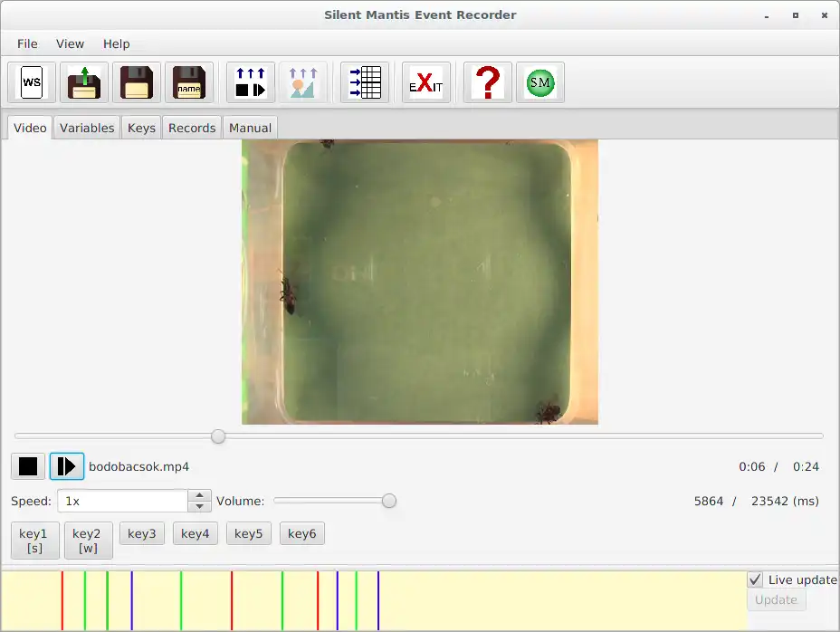Click the key4 button
840x632 pixels.
coord(195,533)
